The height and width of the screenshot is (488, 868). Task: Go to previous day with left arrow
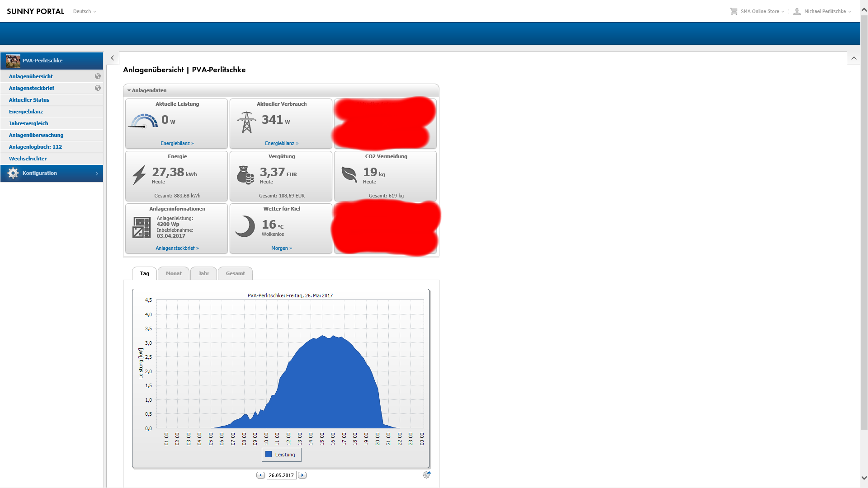click(260, 475)
